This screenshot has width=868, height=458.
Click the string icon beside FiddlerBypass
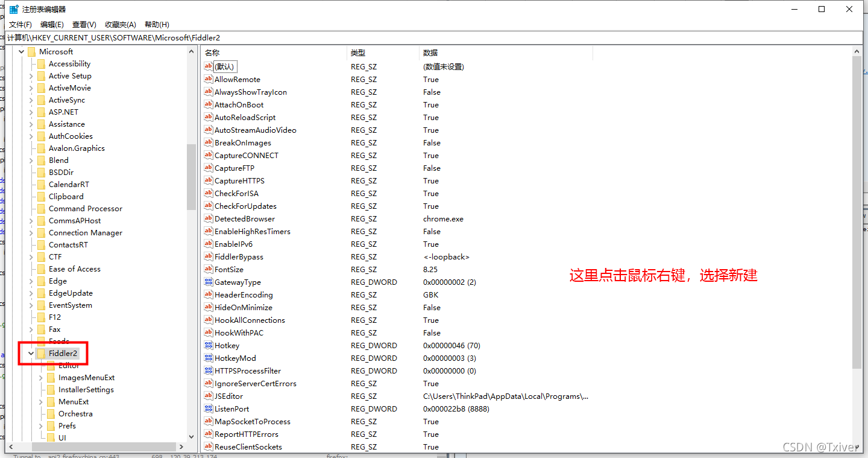pyautogui.click(x=209, y=256)
